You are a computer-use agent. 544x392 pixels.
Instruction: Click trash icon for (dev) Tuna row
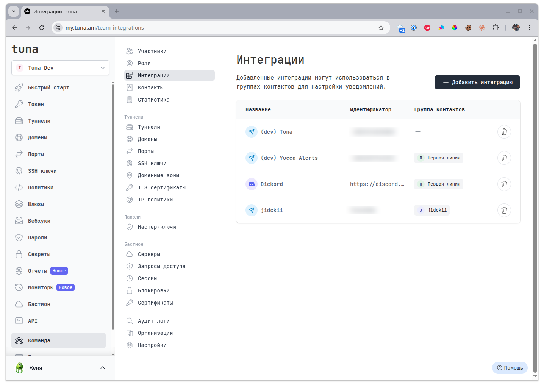504,132
